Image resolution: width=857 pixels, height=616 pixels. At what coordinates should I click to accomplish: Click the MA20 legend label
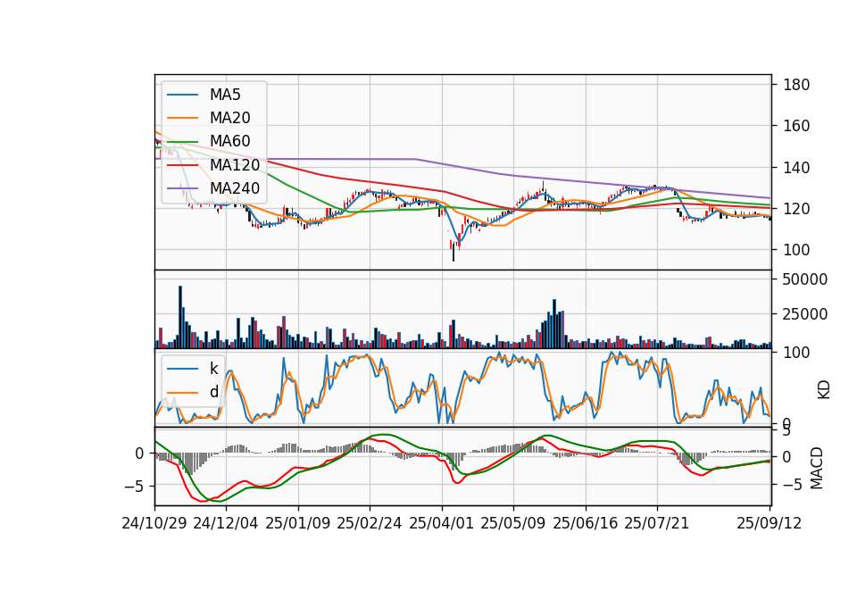pos(229,118)
